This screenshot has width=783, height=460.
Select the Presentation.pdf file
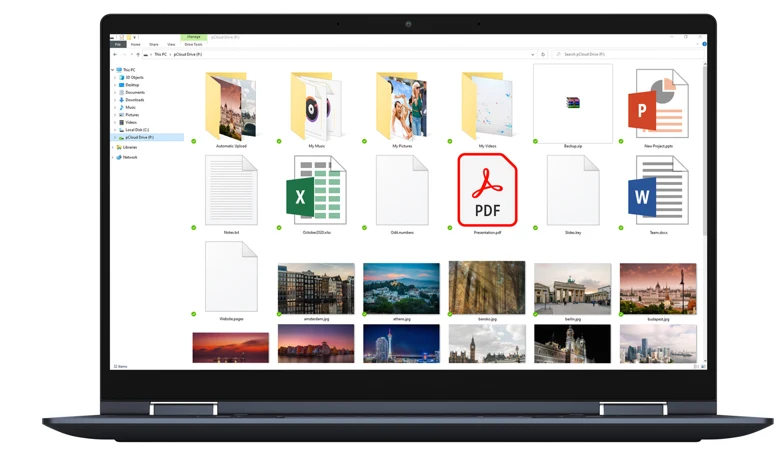(487, 192)
